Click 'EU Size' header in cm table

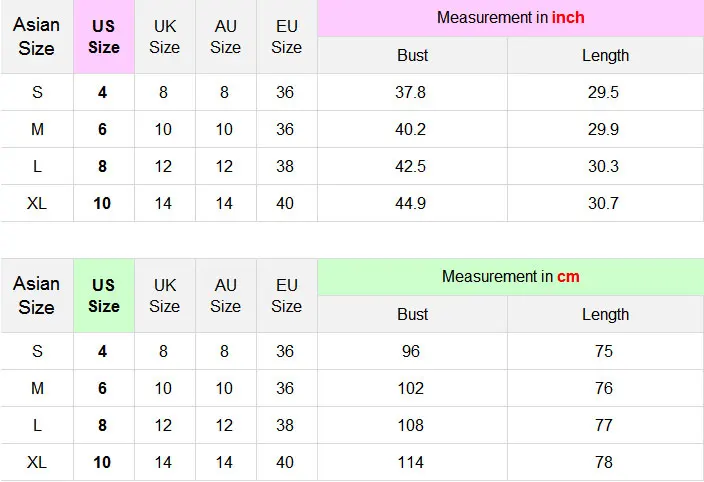pos(286,296)
